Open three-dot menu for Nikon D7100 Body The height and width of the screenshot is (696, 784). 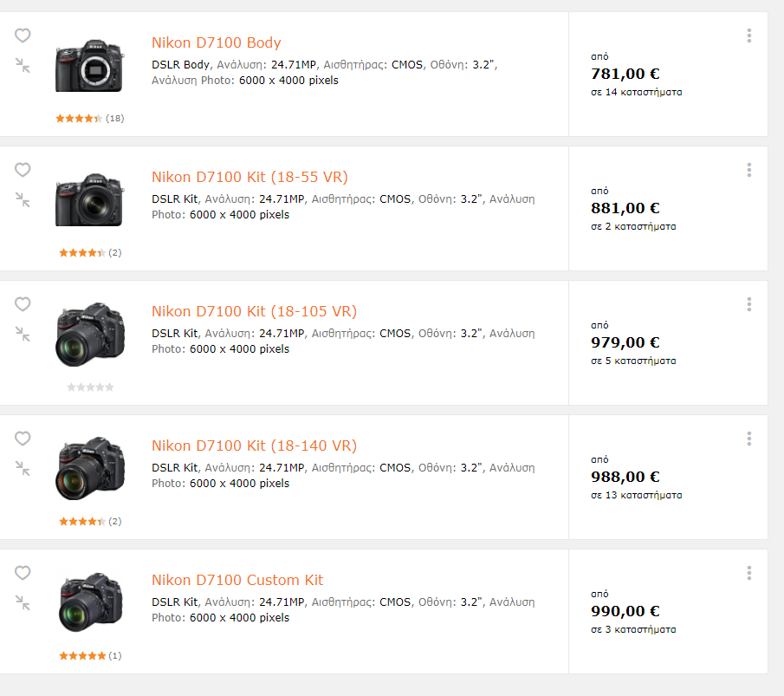[749, 36]
